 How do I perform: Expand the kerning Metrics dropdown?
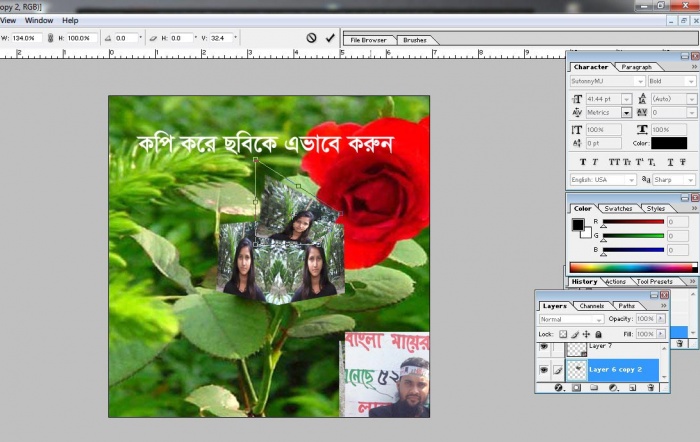627,113
